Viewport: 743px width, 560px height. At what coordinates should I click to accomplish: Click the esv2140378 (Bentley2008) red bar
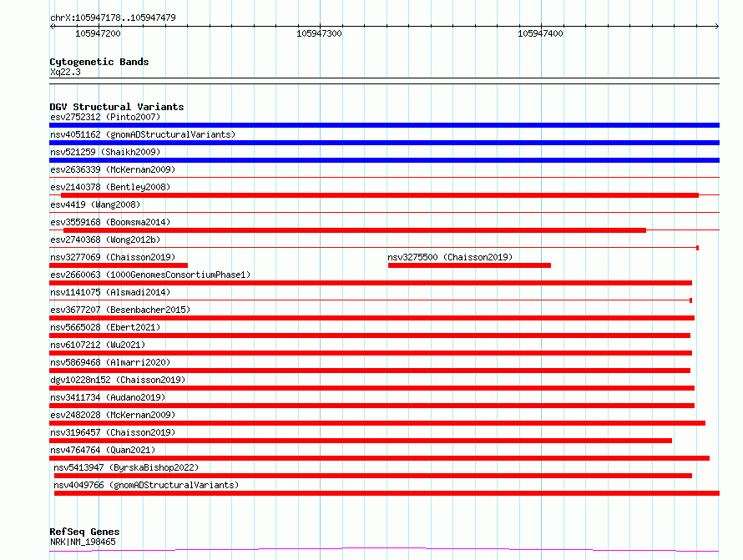point(380,195)
